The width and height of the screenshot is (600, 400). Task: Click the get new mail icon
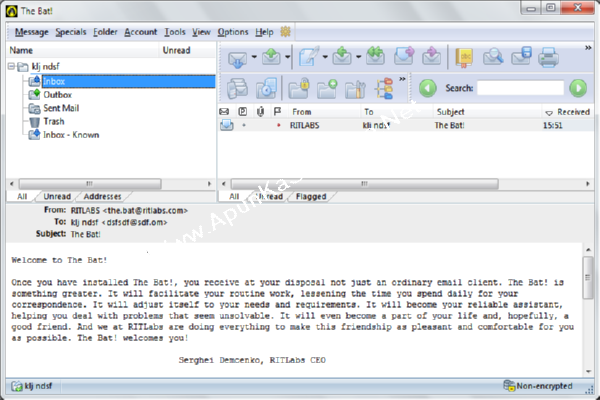[237, 58]
